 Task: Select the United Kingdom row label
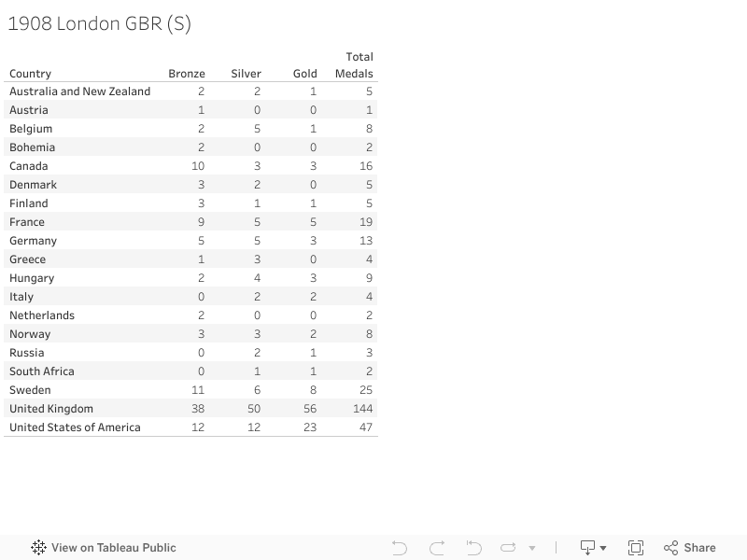(51, 409)
